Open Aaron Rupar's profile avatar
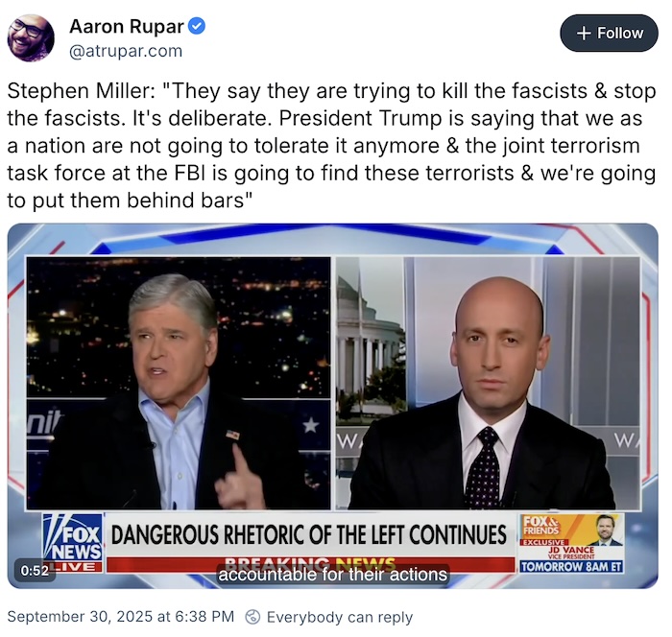Screen dimensions: 672x637 pyautogui.click(x=31, y=38)
